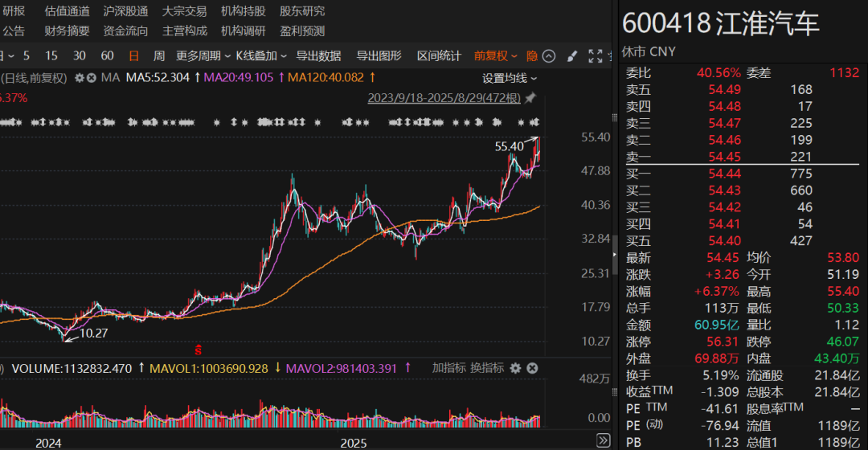The image size is (868, 450).
Task: Toggle the 隐 hide button
Action: pyautogui.click(x=532, y=56)
